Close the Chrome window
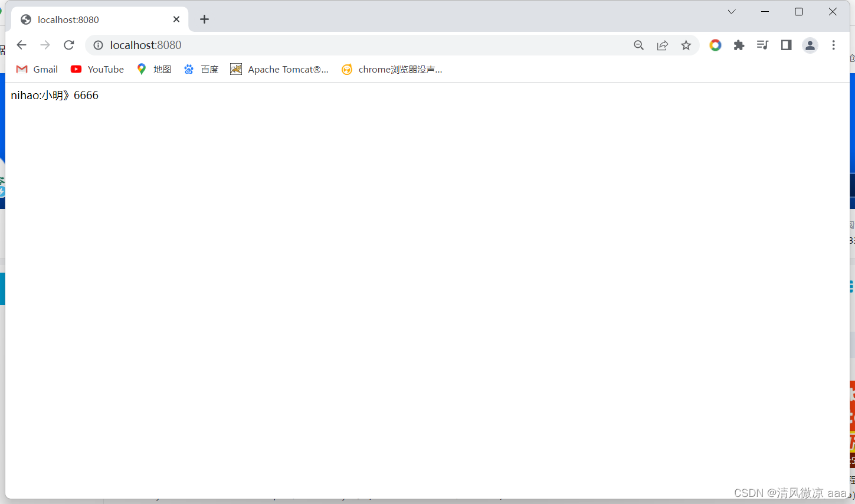Screen dimensions: 855x504 coord(833,12)
